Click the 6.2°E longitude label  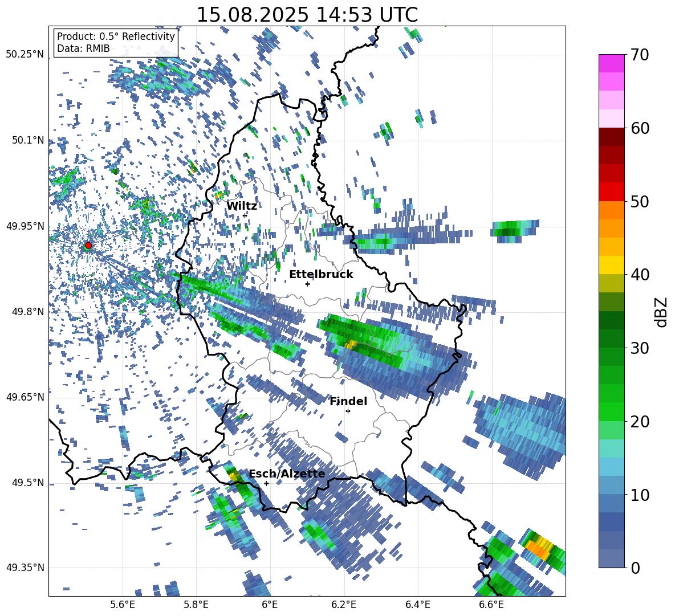tap(344, 605)
